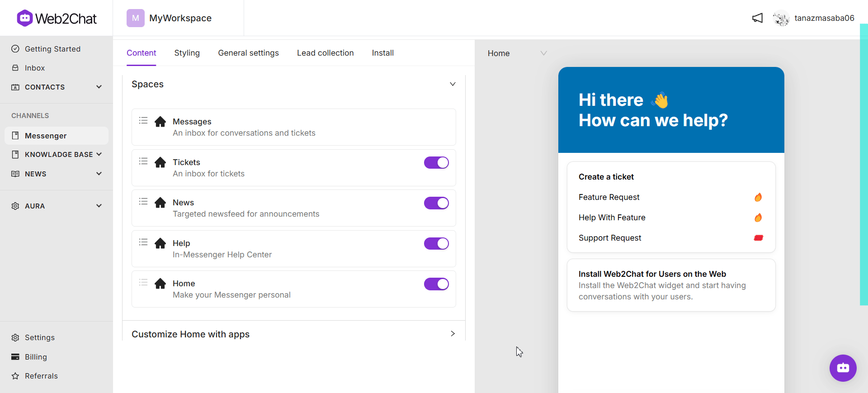Image resolution: width=868 pixels, height=393 pixels.
Task: Select Feature Request ticket option
Action: 671,197
